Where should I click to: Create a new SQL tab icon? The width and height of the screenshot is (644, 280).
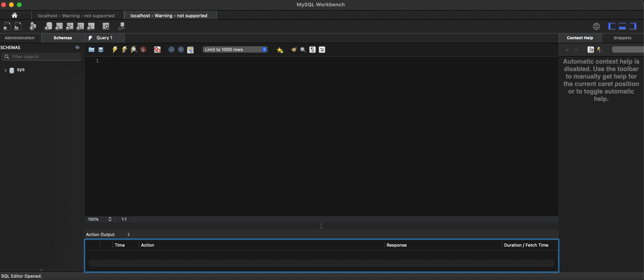tap(7, 26)
